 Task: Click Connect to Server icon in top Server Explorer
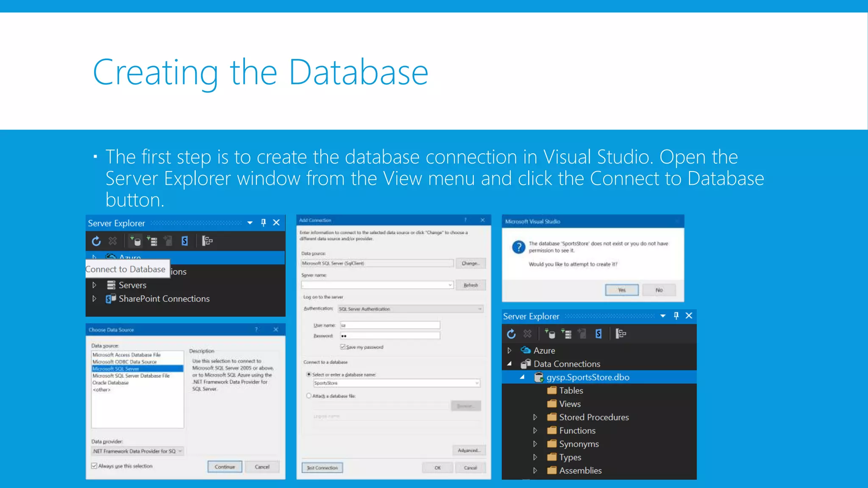point(152,241)
